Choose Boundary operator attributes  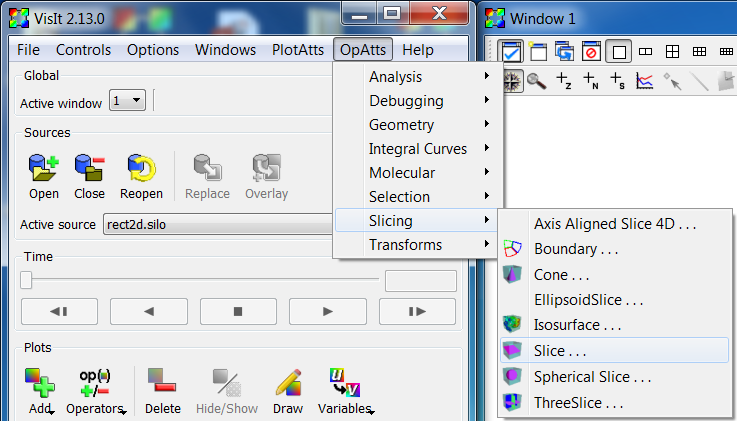[x=615, y=249]
